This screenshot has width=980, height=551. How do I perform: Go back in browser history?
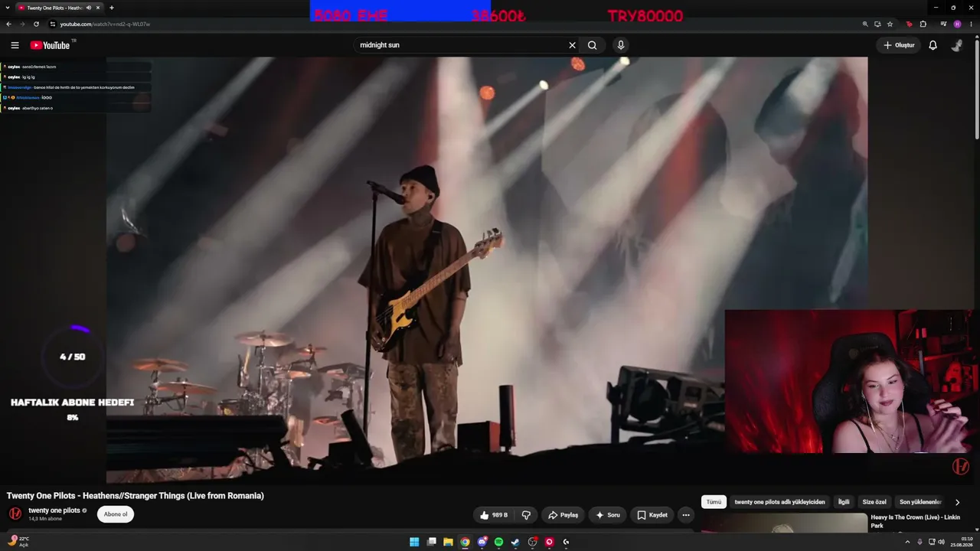[8, 24]
